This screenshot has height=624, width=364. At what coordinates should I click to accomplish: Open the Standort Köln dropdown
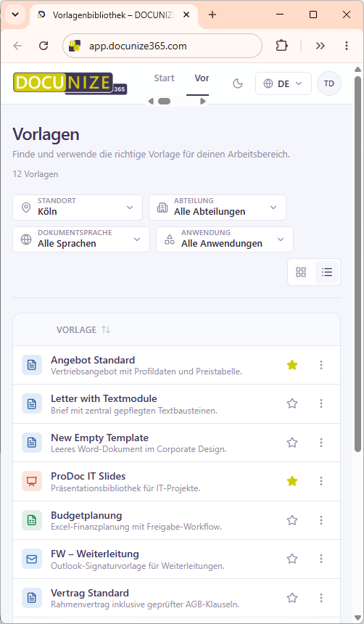click(x=78, y=208)
